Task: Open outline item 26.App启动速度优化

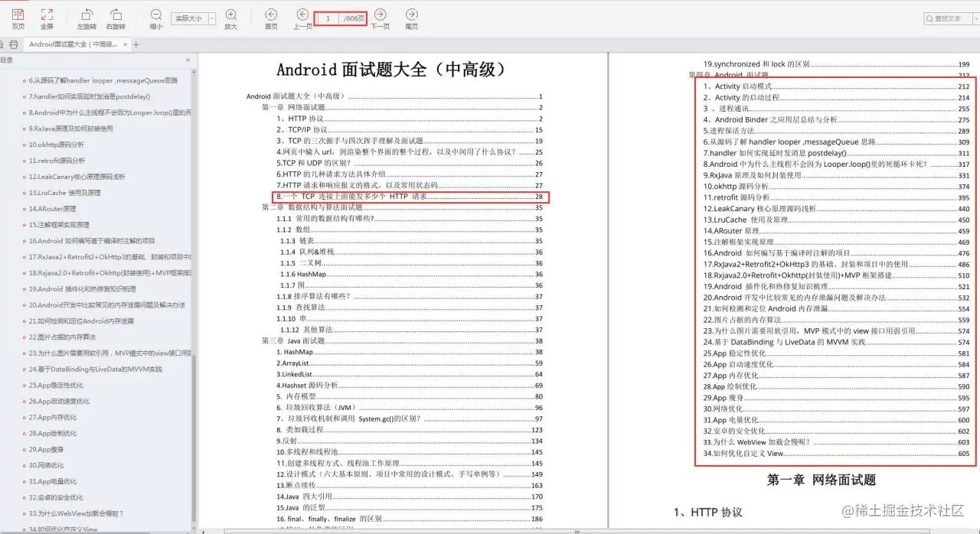Action: 58,402
